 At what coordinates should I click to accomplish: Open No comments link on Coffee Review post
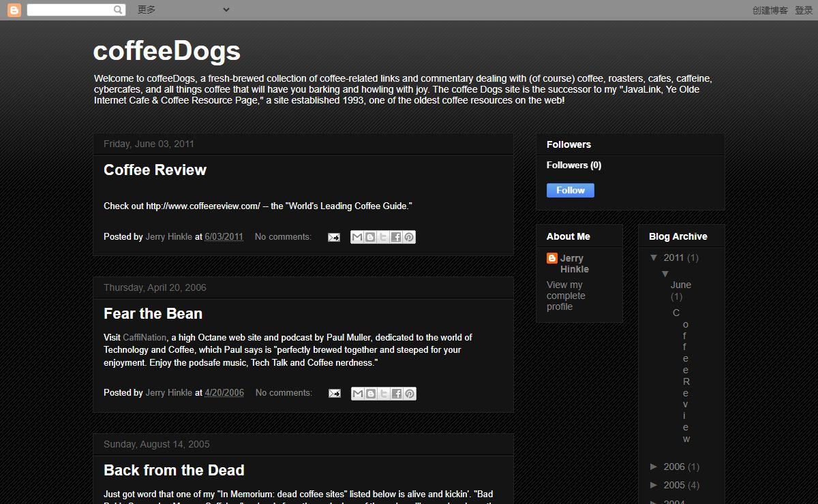[x=283, y=237]
